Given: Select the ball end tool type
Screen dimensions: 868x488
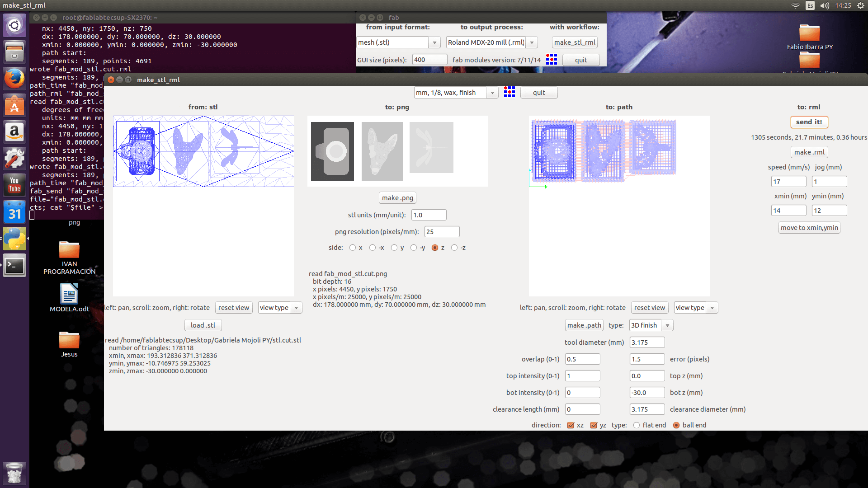Looking at the screenshot, I should click(676, 425).
